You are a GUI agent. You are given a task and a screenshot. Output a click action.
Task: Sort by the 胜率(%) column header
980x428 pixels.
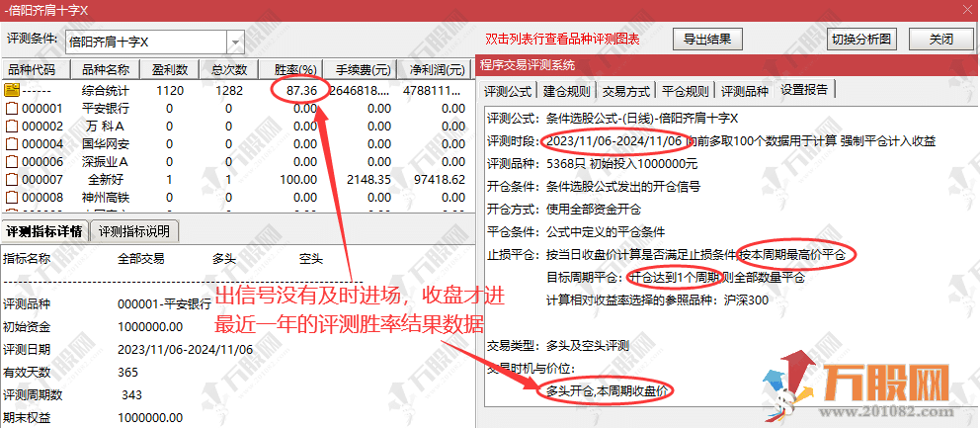294,70
